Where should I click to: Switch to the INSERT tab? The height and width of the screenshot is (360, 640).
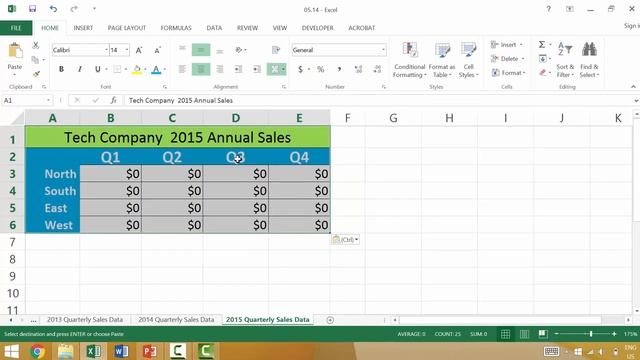83,28
